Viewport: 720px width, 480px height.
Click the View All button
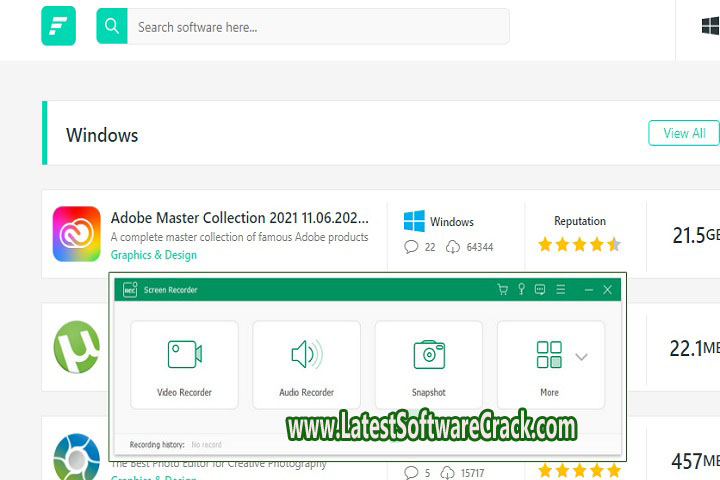[x=684, y=133]
